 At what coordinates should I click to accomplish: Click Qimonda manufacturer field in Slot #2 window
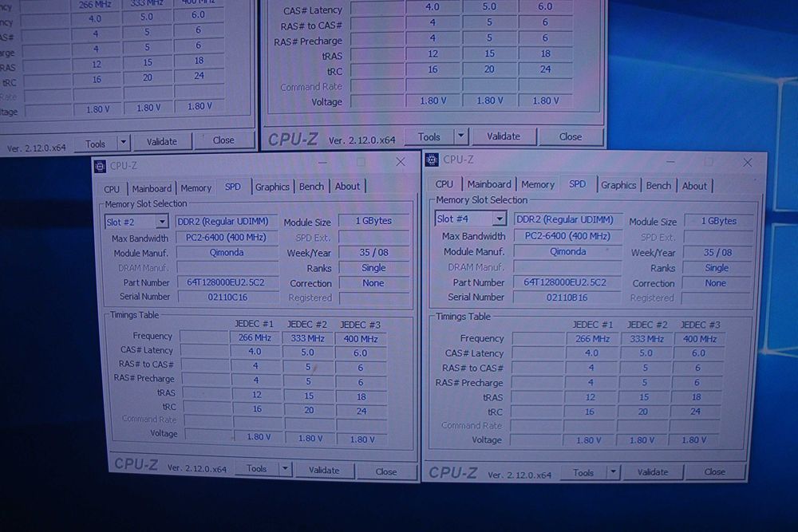(x=227, y=252)
